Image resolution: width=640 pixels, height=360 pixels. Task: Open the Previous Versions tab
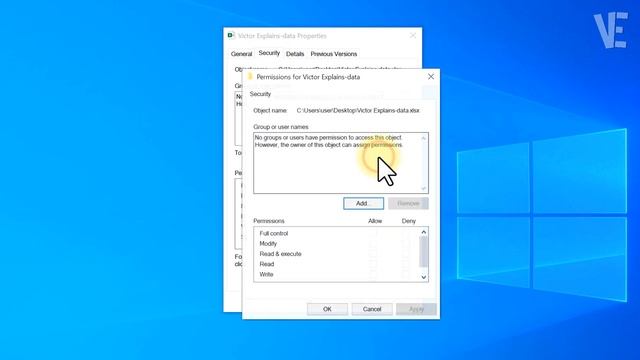[x=333, y=54]
